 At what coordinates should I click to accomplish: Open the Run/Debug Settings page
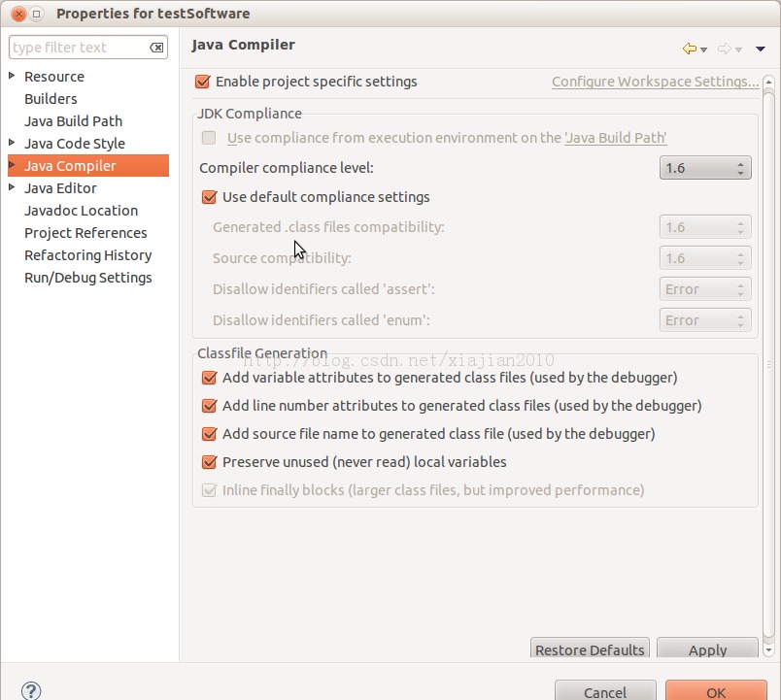pos(87,278)
